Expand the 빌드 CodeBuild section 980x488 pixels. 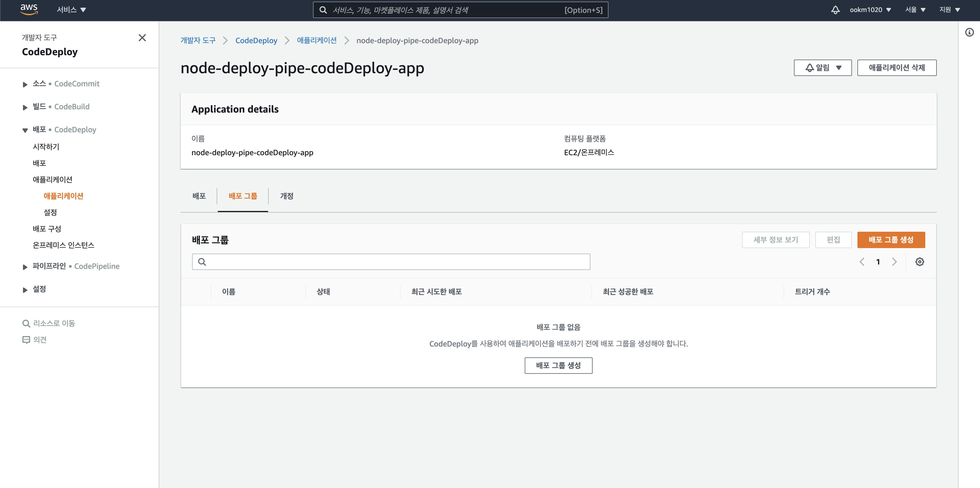click(x=25, y=107)
